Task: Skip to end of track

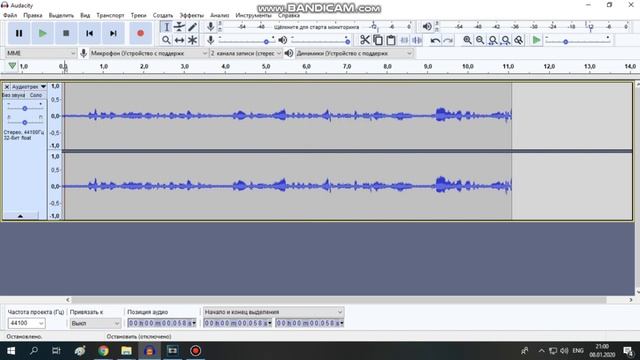Action: point(113,33)
